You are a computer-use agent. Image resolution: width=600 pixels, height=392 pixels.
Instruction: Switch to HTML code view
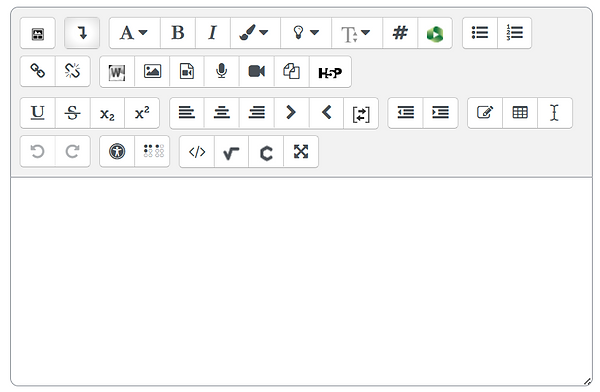pyautogui.click(x=197, y=152)
